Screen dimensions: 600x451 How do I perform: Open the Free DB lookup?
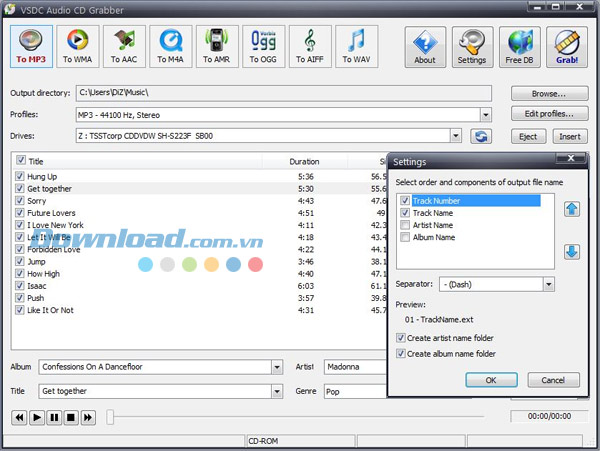point(521,45)
